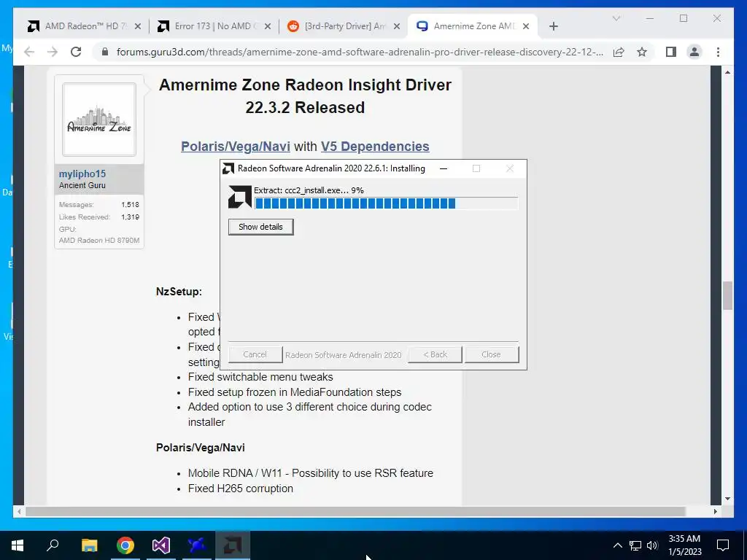Click the 1,319 likes received value
747x560 pixels.
click(x=130, y=217)
